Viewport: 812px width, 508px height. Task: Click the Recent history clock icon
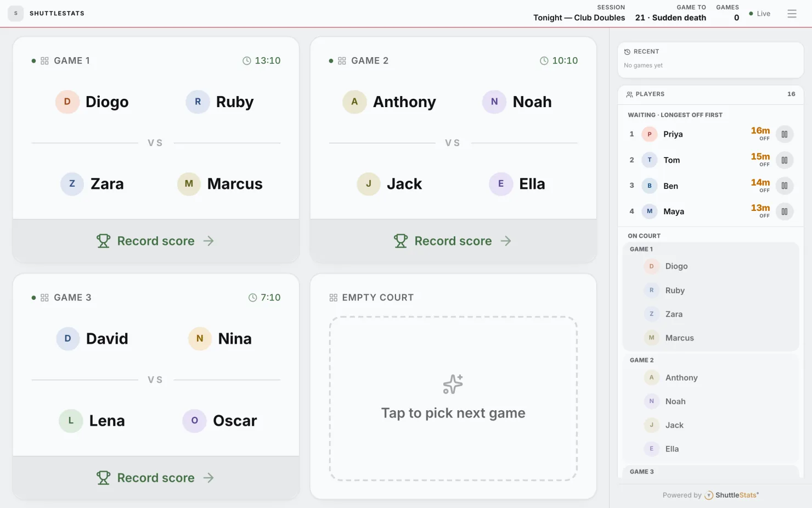pos(627,52)
